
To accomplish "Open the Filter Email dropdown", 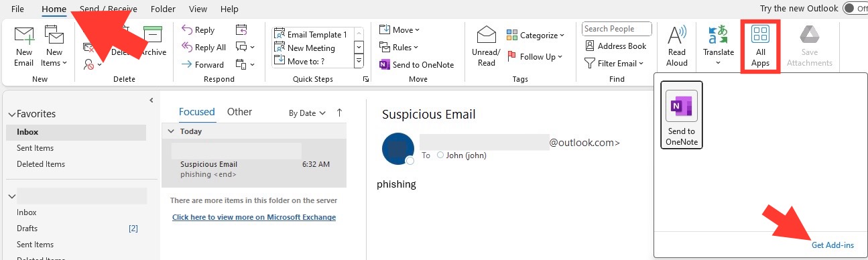I will (x=615, y=64).
